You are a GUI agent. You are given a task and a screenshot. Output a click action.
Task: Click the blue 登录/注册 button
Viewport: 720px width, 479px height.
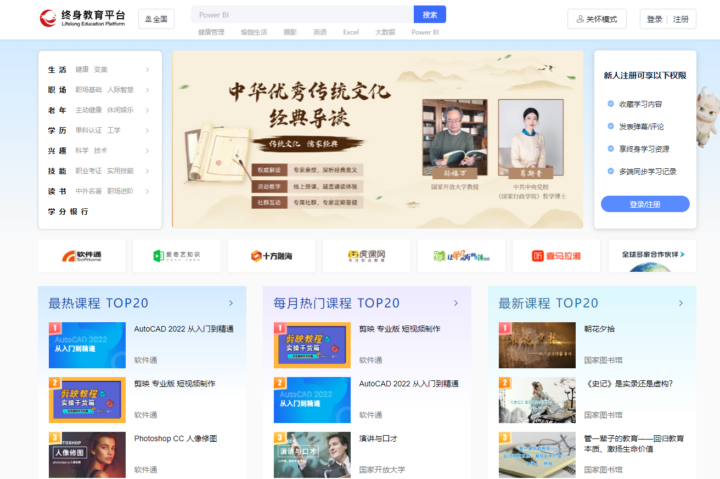coord(645,204)
